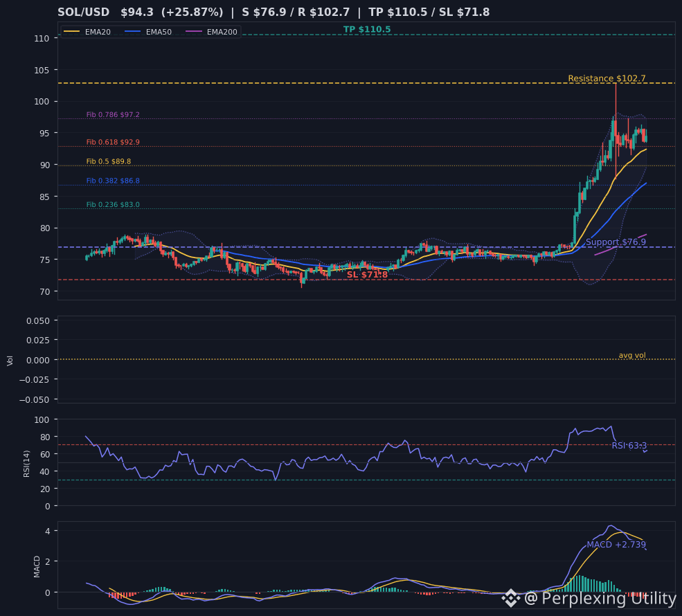
Task: Click the 110 price axis tick
Action: coord(42,38)
